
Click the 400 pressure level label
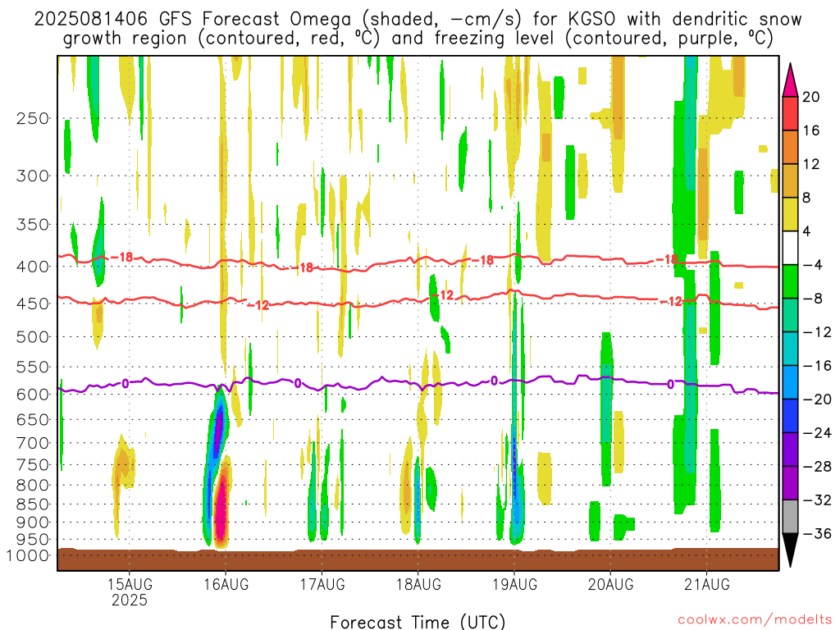click(33, 267)
